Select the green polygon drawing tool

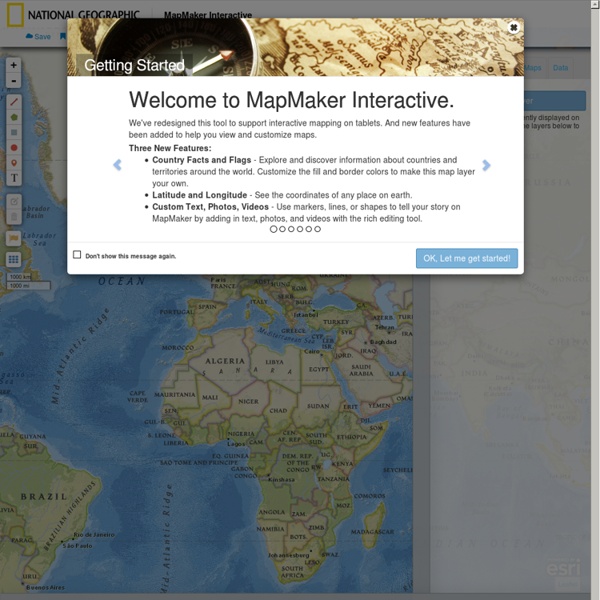[14, 117]
